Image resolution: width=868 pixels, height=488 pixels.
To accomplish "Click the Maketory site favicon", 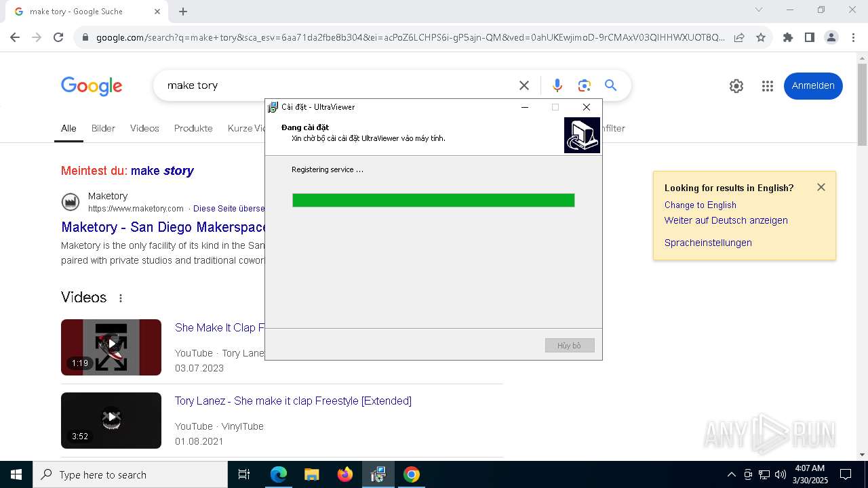I will point(71,202).
